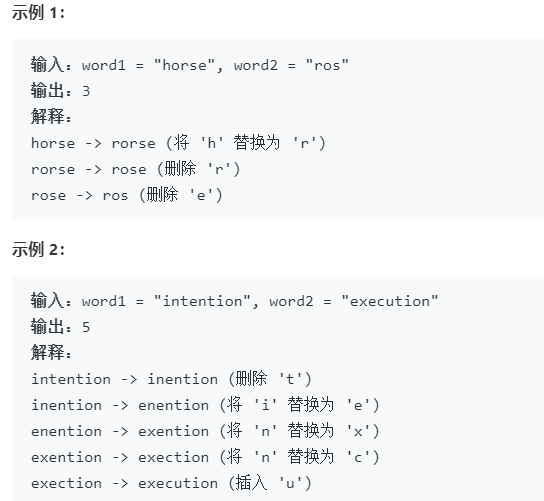This screenshot has height=501, width=544.
Task: Click the output value 3
Action: (x=86, y=92)
